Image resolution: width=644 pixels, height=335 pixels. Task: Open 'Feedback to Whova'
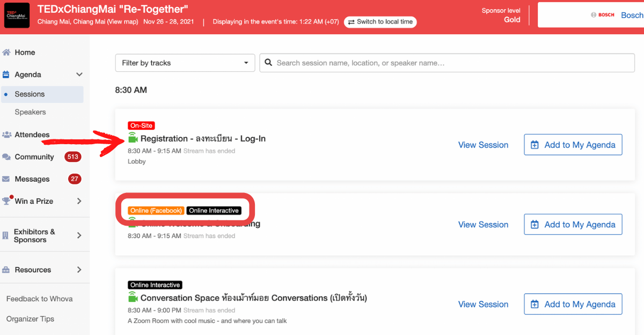click(40, 299)
